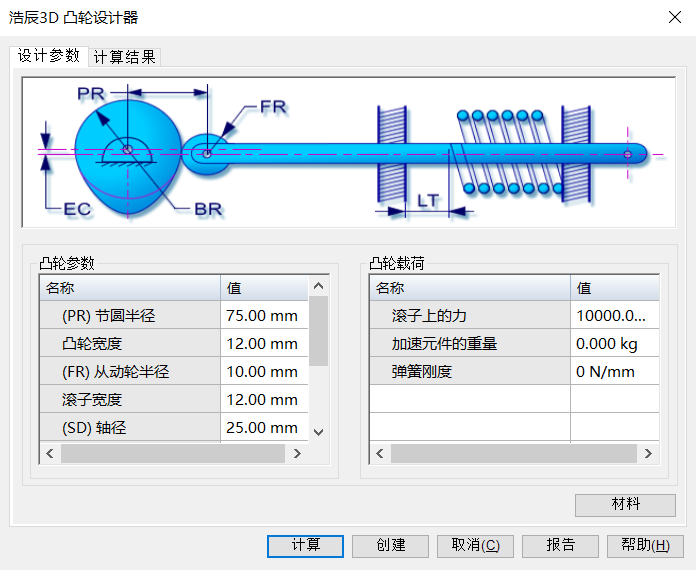Screen dimensions: 696x570
Task: Select the (PR) 节圆半径 row name
Action: 130,315
